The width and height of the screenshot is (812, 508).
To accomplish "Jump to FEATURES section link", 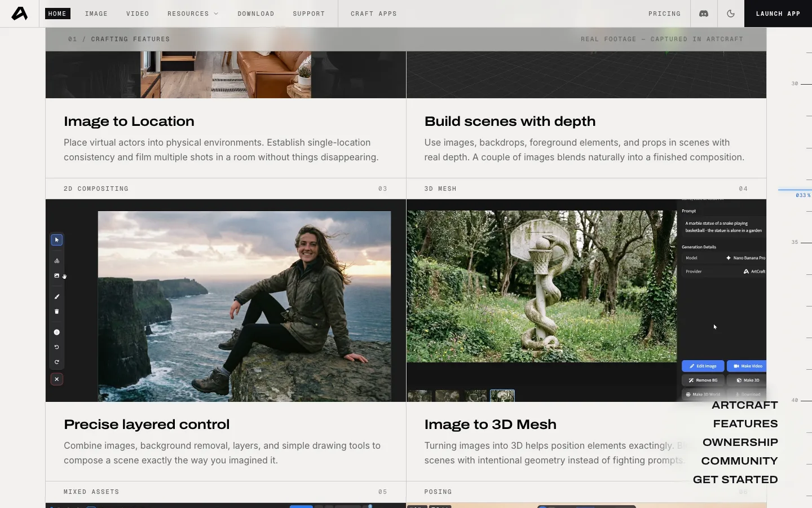I will 745,424.
